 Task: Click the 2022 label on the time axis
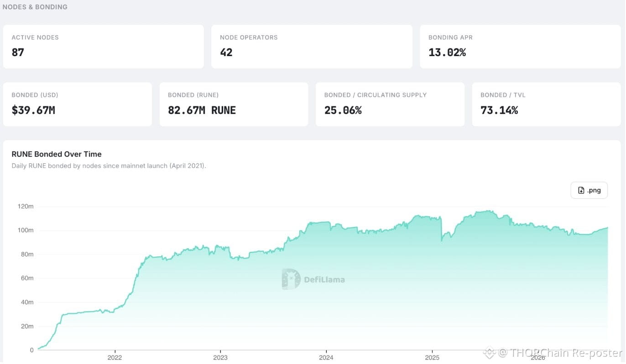[x=115, y=358]
